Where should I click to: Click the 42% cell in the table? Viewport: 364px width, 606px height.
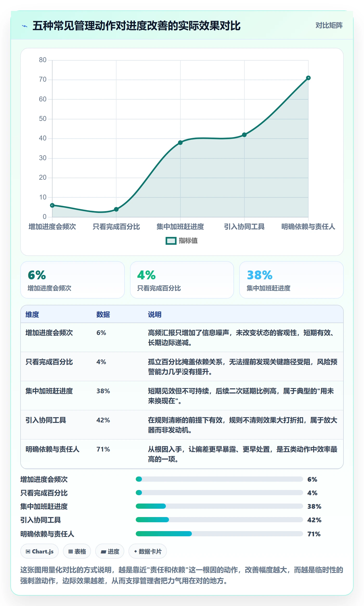[x=103, y=420]
